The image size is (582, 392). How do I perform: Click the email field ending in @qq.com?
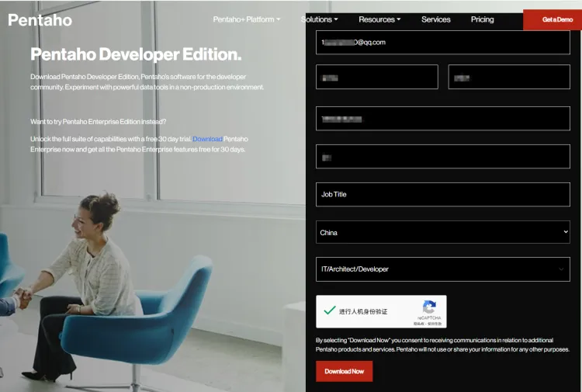coord(443,43)
